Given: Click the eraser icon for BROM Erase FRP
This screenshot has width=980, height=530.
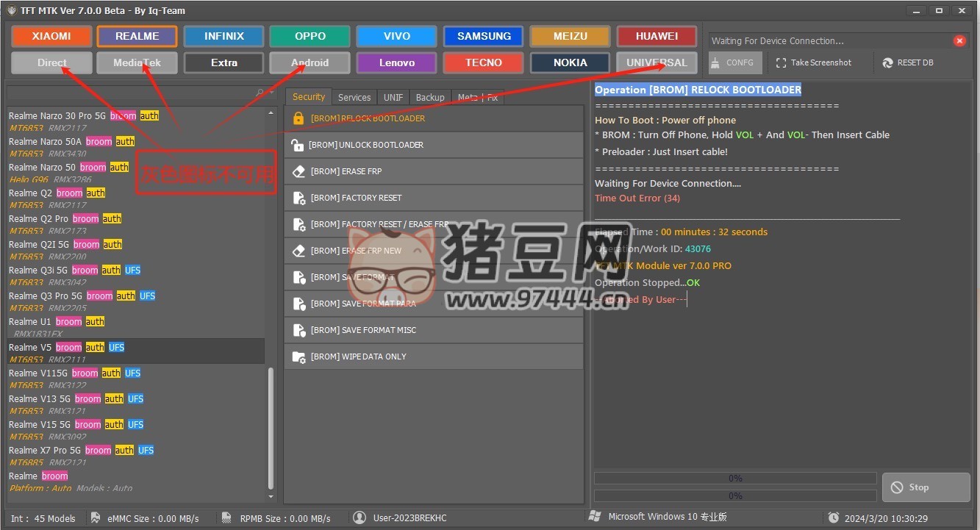Looking at the screenshot, I should click(298, 171).
